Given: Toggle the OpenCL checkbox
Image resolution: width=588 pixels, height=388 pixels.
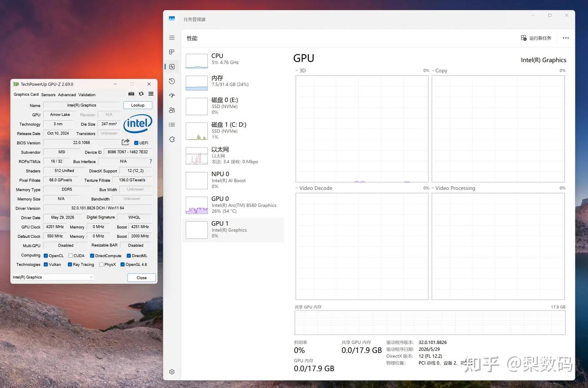Looking at the screenshot, I should tap(46, 256).
